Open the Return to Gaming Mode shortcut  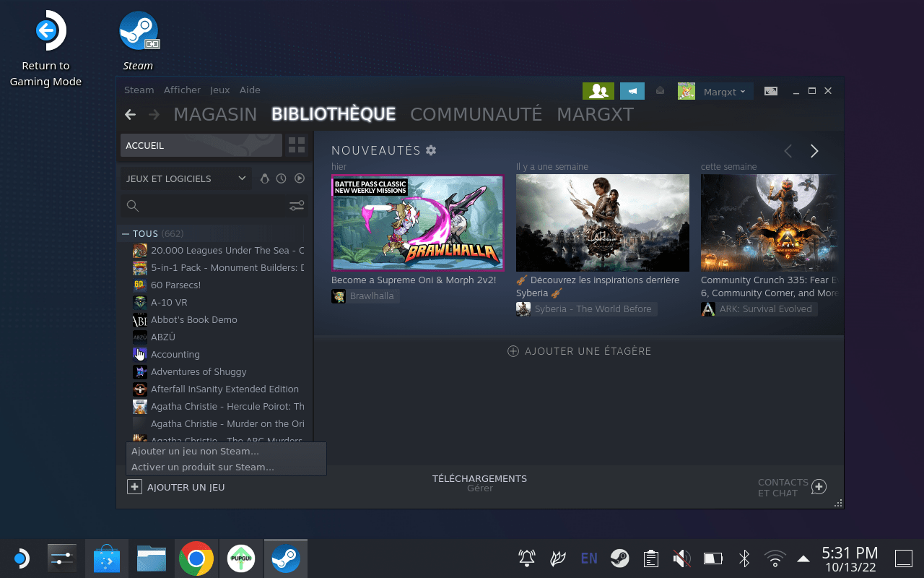coord(45,48)
